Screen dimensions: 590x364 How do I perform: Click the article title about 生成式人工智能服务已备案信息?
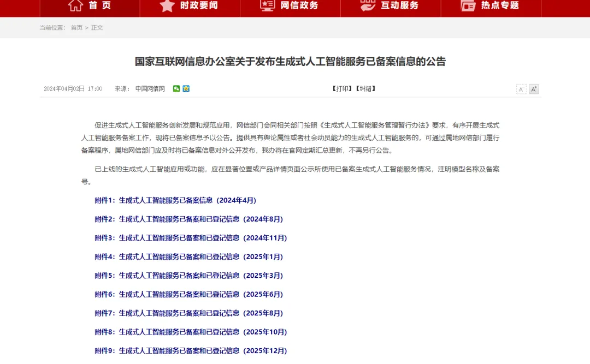[x=290, y=62]
